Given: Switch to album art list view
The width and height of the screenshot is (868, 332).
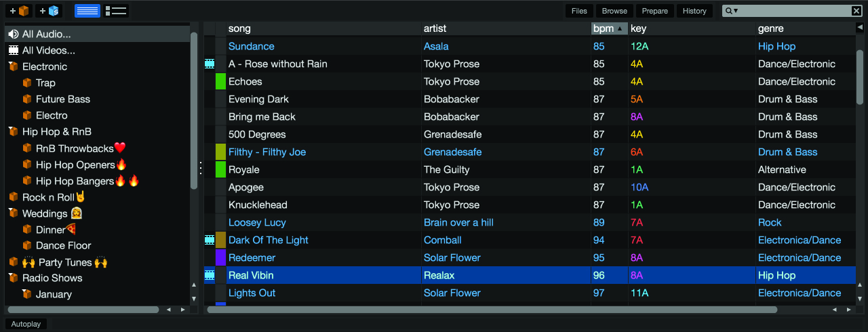Looking at the screenshot, I should 117,11.
